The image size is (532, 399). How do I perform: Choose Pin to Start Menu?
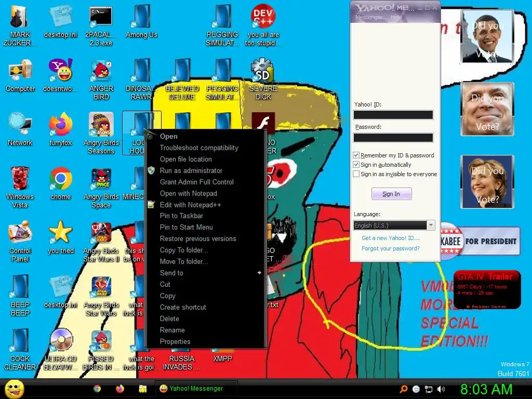pyautogui.click(x=206, y=228)
